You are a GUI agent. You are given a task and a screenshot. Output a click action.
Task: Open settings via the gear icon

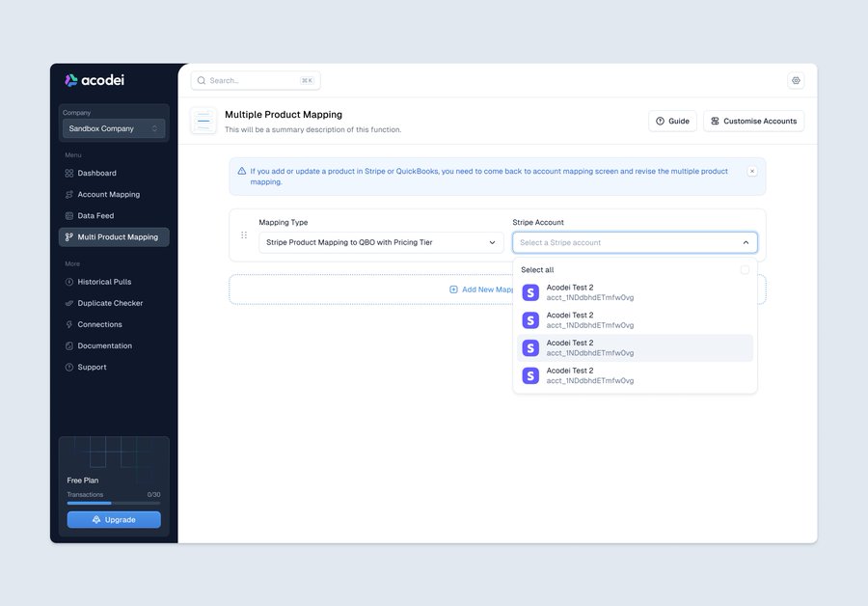pyautogui.click(x=796, y=80)
